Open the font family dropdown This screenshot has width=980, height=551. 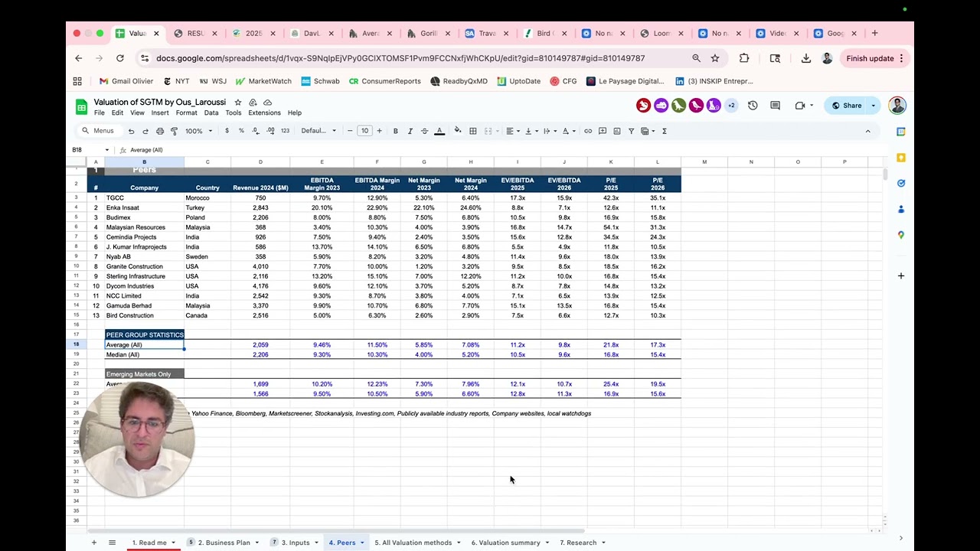coord(318,131)
